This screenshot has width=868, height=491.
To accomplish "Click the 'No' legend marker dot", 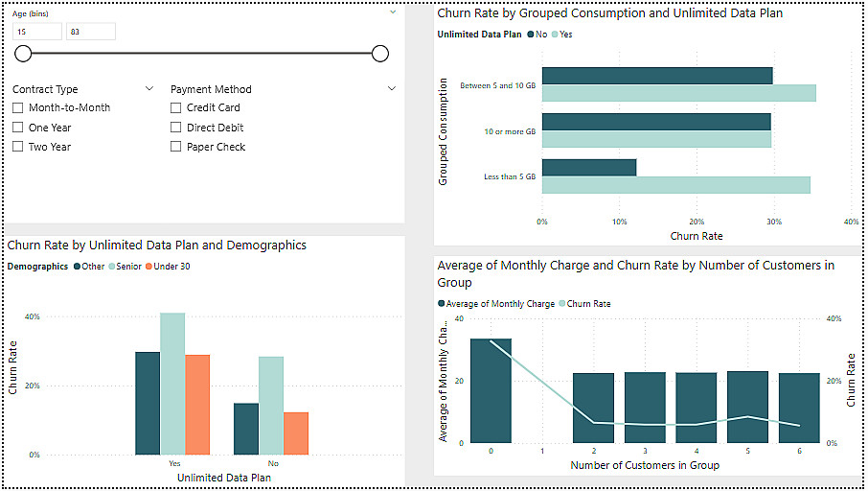I will pyautogui.click(x=530, y=35).
